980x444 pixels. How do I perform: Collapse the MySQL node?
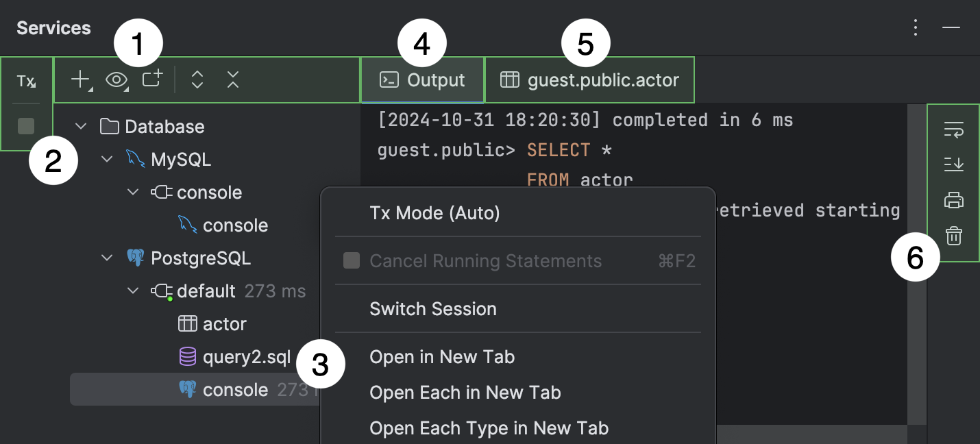click(x=107, y=160)
